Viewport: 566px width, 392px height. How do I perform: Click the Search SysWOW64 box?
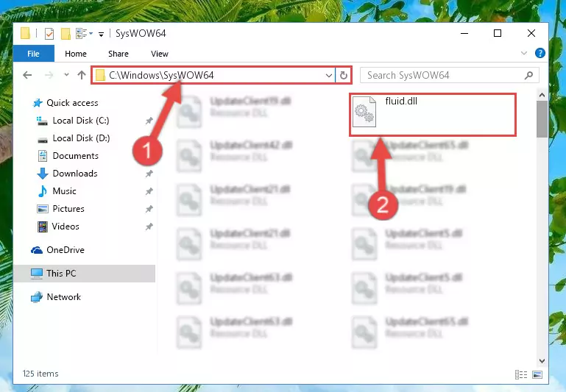(x=450, y=75)
